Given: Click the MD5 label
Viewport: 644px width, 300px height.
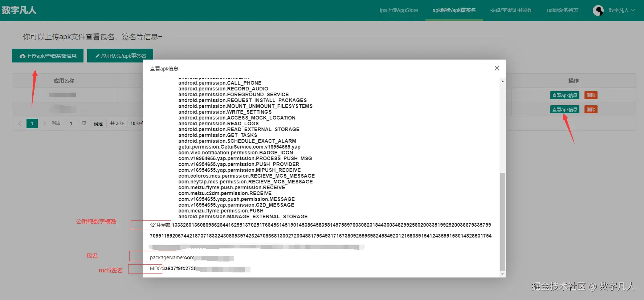Looking at the screenshot, I should [155, 268].
